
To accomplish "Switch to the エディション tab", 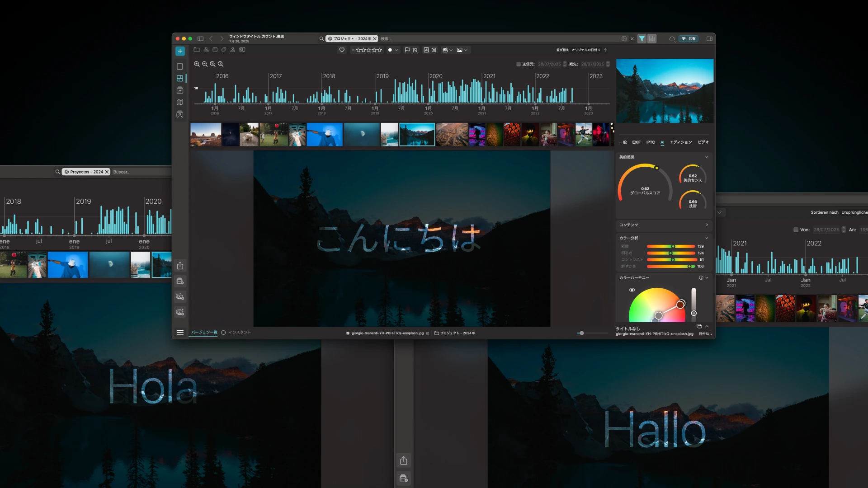I will pyautogui.click(x=681, y=142).
